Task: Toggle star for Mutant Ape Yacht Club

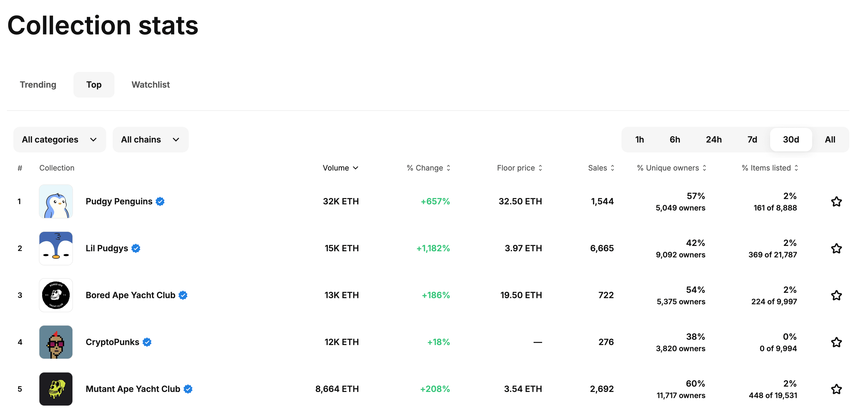Action: click(836, 389)
